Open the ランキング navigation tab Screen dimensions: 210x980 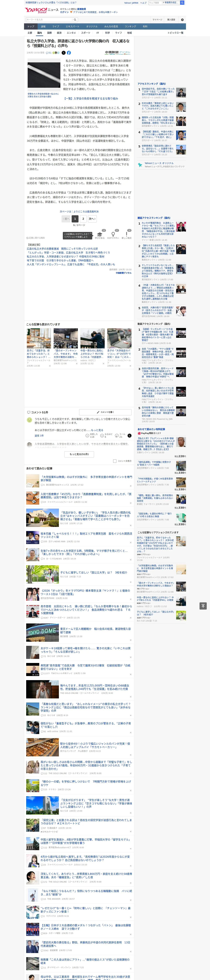coord(130,27)
